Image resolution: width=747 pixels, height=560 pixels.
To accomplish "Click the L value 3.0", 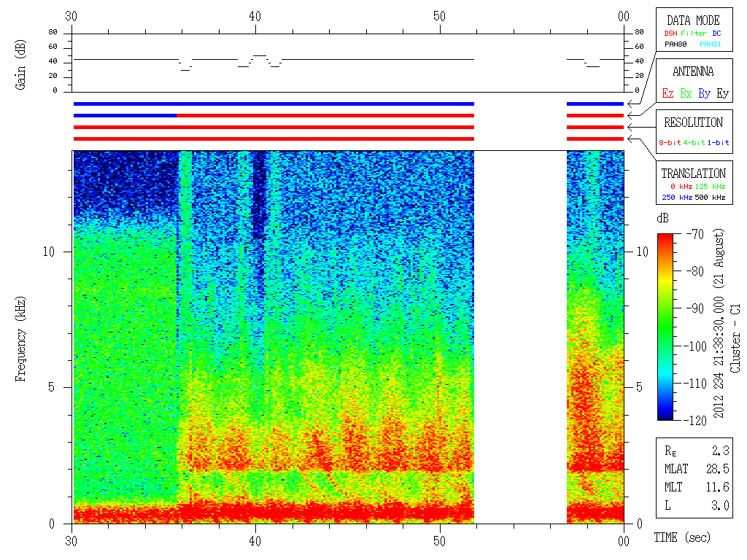I will pos(720,505).
